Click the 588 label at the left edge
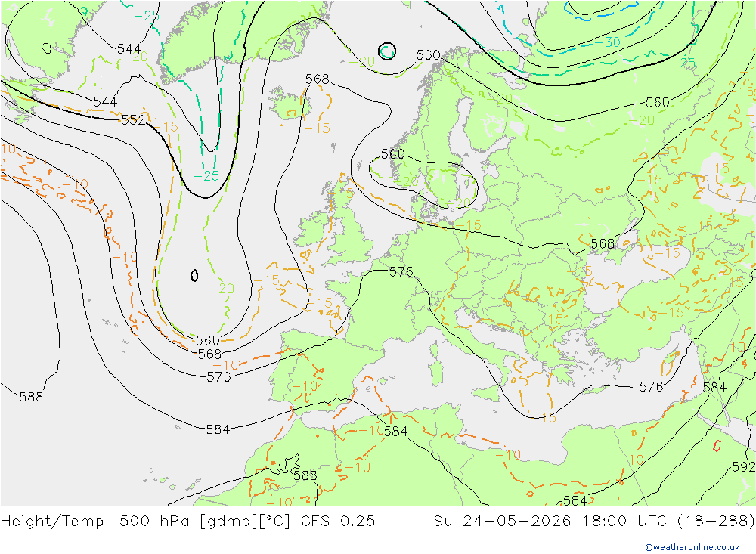This screenshot has height=554, width=756. click(31, 396)
